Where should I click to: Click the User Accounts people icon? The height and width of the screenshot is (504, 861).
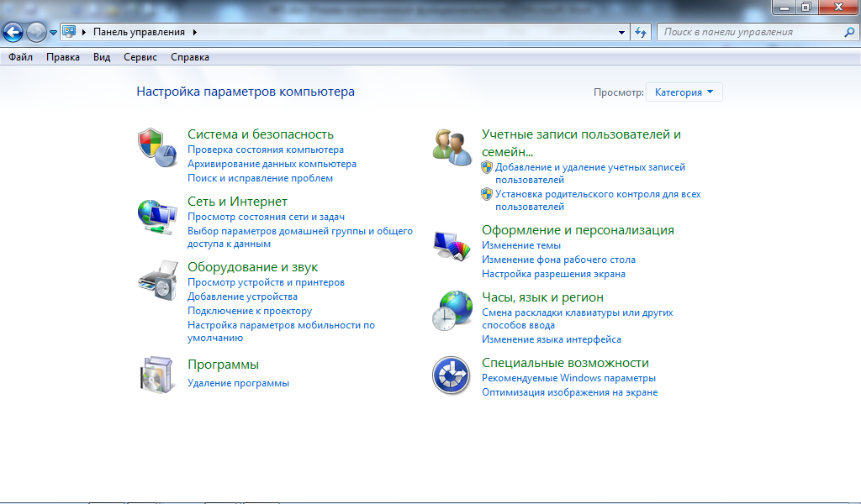click(x=452, y=147)
